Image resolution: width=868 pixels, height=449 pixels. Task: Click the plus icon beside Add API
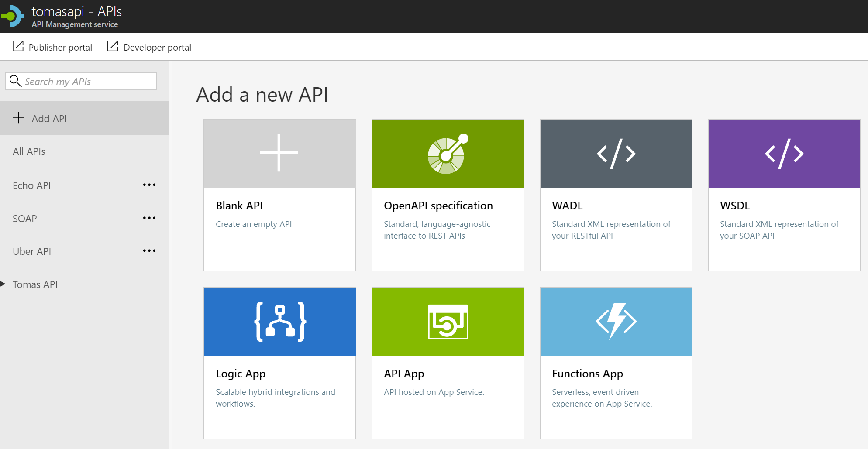[18, 118]
